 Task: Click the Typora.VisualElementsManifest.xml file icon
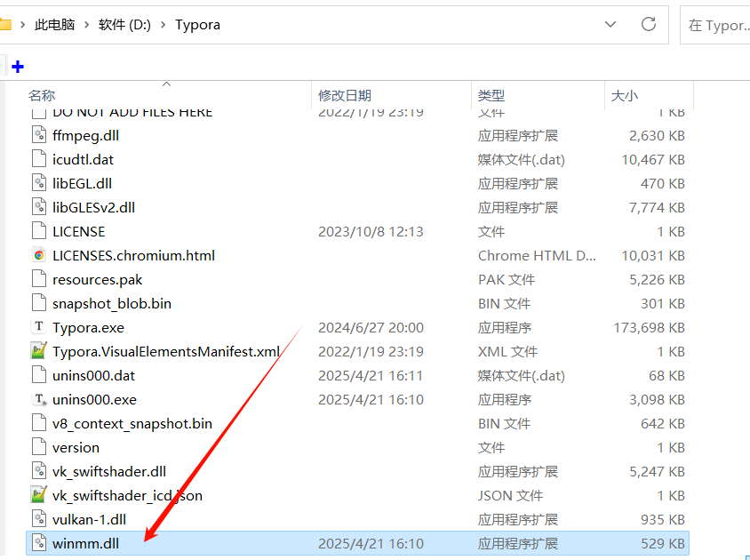[x=39, y=351]
